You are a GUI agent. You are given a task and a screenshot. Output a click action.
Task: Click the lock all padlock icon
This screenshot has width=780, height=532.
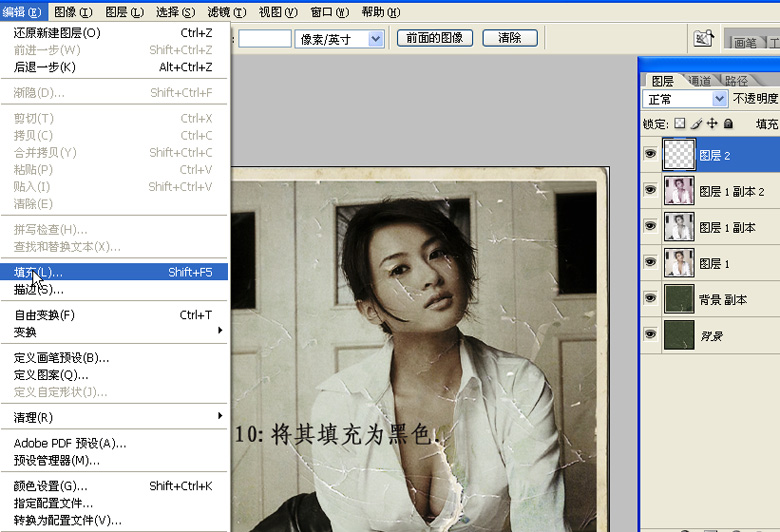(x=728, y=123)
